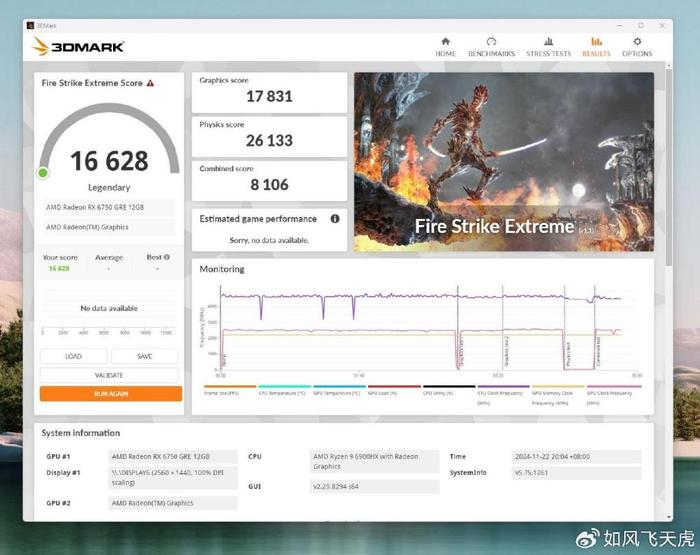Toggle the CPU Temperature legend line
700x555 pixels.
[x=284, y=387]
